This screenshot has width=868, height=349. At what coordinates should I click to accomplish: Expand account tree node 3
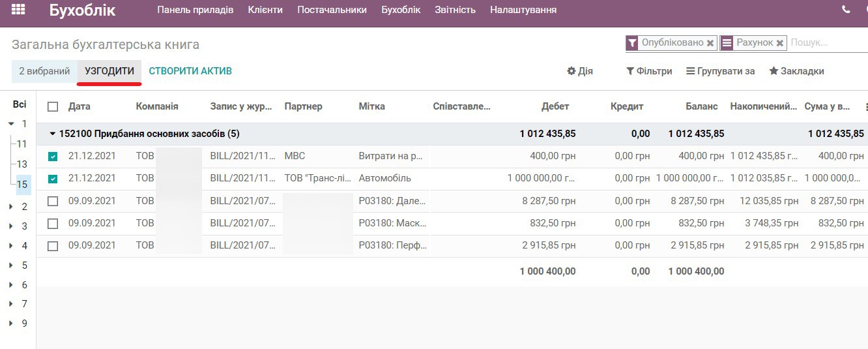tap(11, 226)
